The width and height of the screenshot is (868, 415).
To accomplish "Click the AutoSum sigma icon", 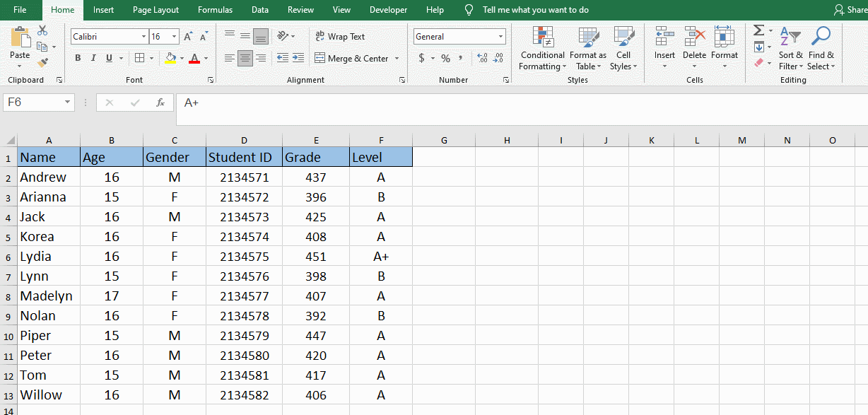I will 758,30.
